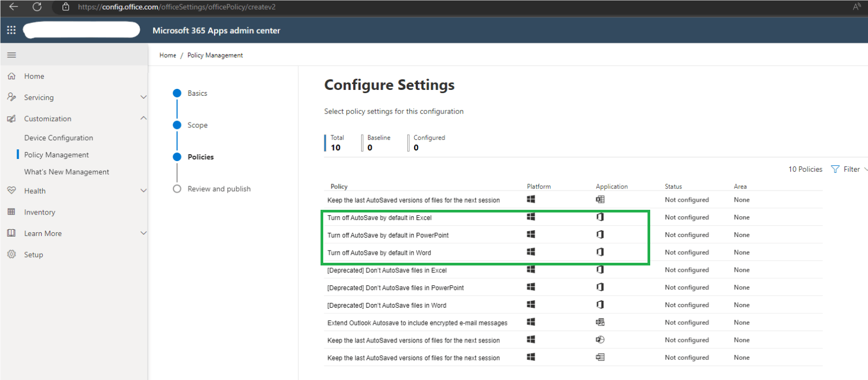Click the Inventory grid icon
The height and width of the screenshot is (380, 868).
11,212
